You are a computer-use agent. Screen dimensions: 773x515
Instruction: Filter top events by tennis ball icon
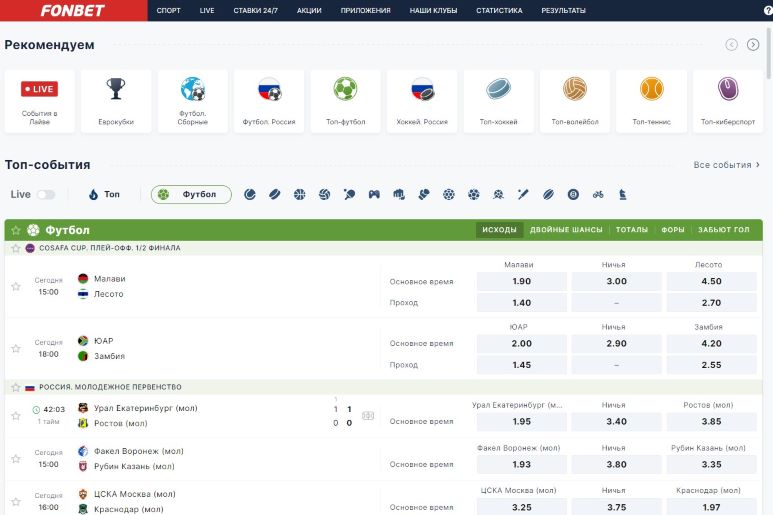tap(250, 195)
